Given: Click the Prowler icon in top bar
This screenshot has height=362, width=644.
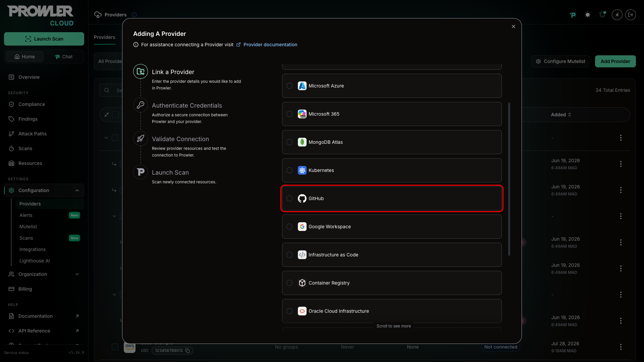Looking at the screenshot, I should coord(573,15).
